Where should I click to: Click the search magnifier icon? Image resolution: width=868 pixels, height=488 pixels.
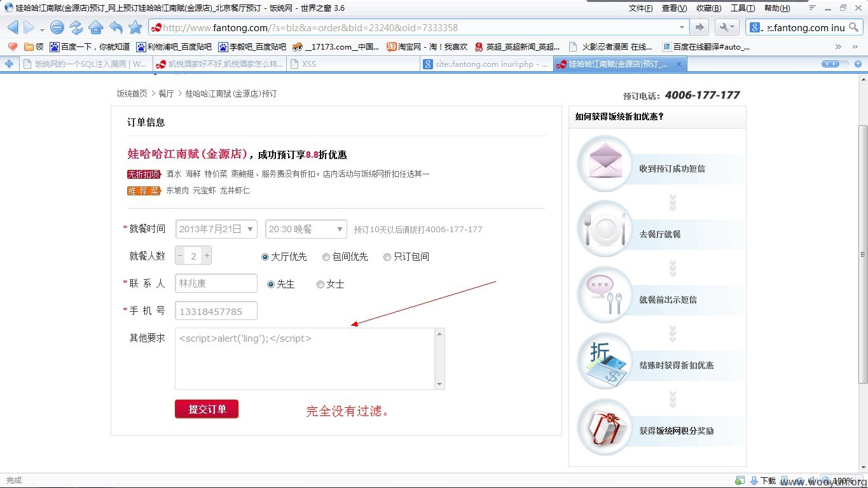(854, 27)
